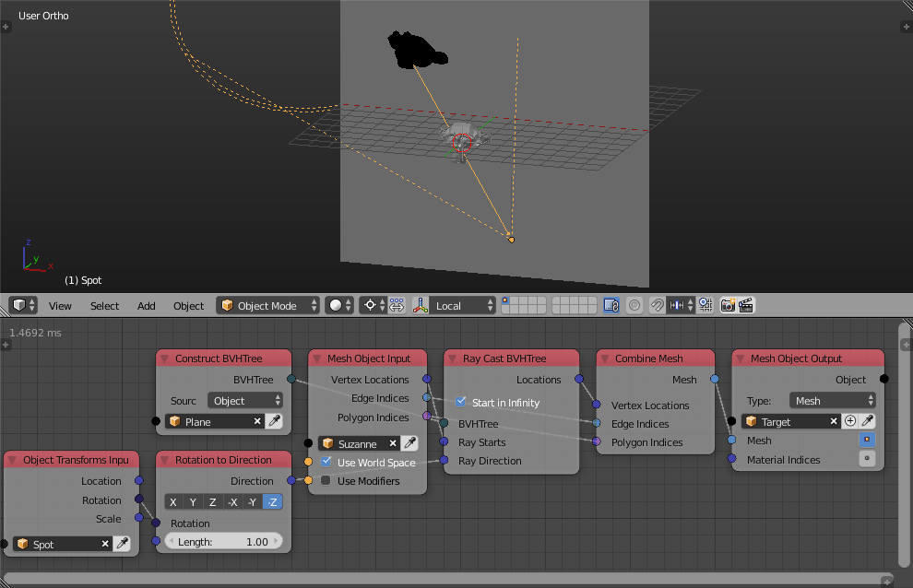Use eyedropper next to Target object
The width and height of the screenshot is (913, 588).
tap(868, 421)
